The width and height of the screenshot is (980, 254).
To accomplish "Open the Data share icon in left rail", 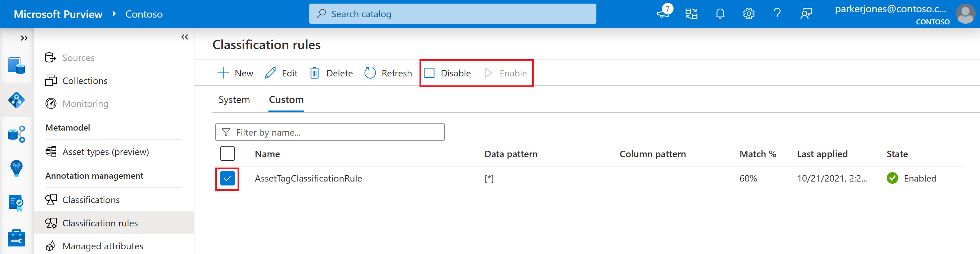I will [17, 134].
